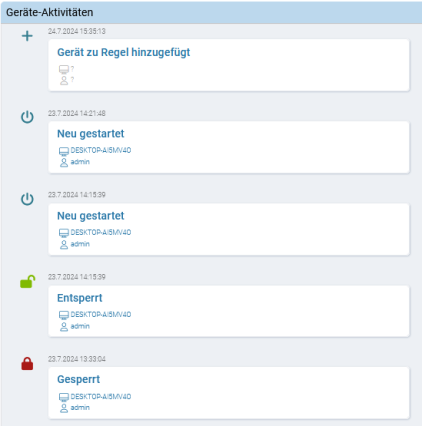Click the monitor icon in the first Neu gestartet card
The height and width of the screenshot is (426, 422).
(x=64, y=151)
